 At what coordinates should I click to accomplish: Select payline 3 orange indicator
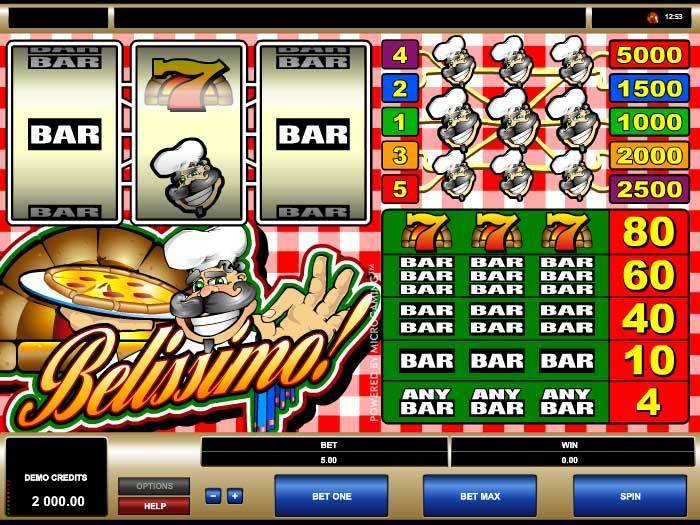click(x=400, y=155)
